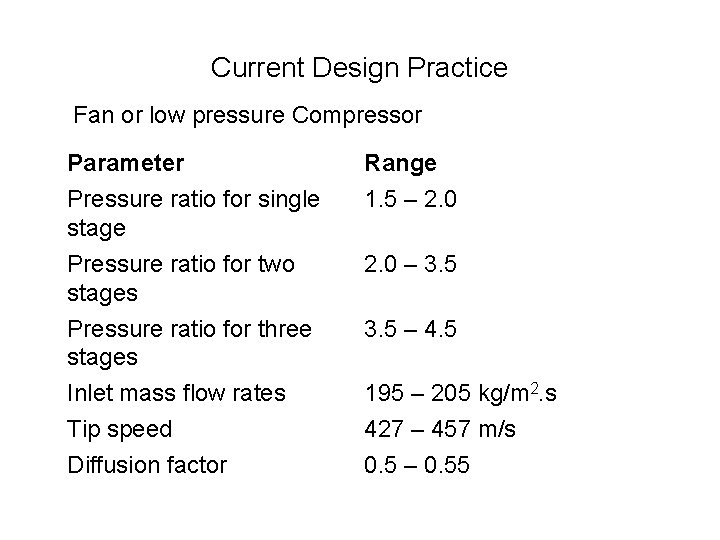The width and height of the screenshot is (720, 540).
Task: Click the 'Diffusion factor' row label
Action: click(147, 465)
